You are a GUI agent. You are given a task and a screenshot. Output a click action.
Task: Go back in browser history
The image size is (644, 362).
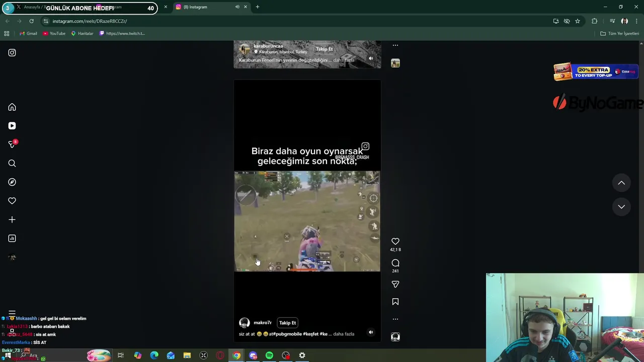point(7,21)
